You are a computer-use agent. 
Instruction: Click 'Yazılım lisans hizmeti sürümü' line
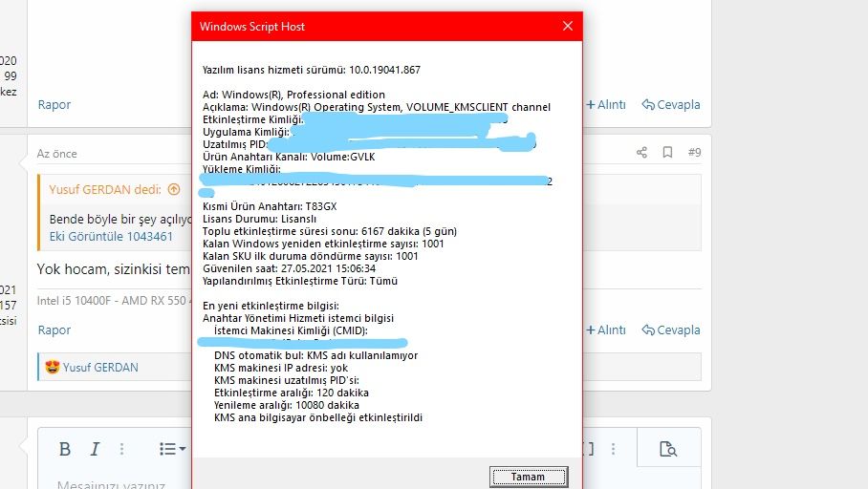311,70
